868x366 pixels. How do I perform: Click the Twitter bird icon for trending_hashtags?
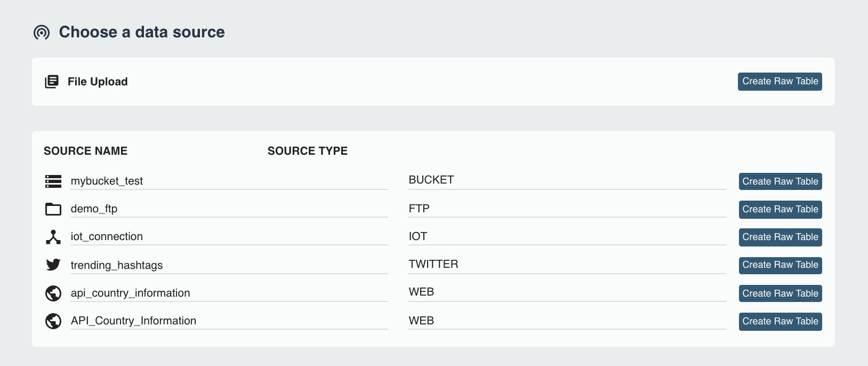point(53,265)
